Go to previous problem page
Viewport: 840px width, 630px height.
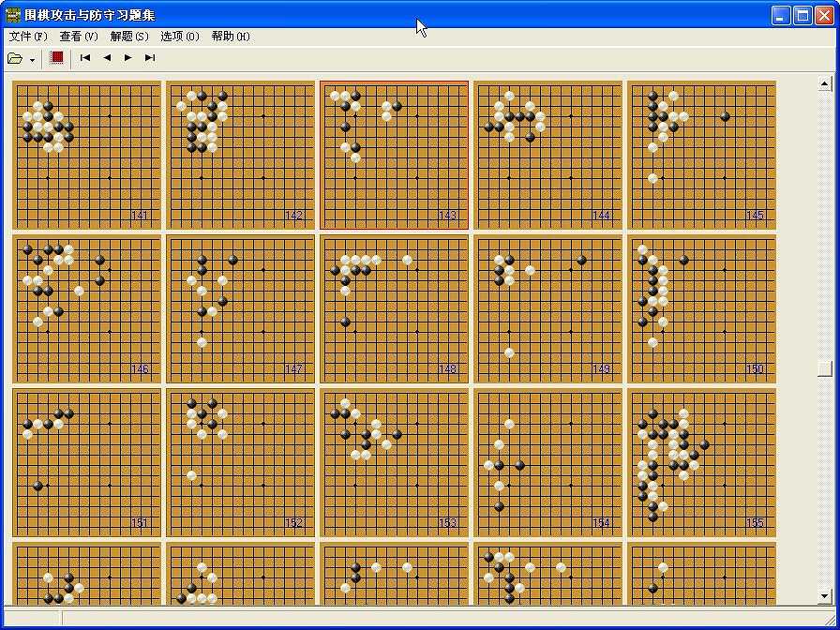click(x=107, y=57)
